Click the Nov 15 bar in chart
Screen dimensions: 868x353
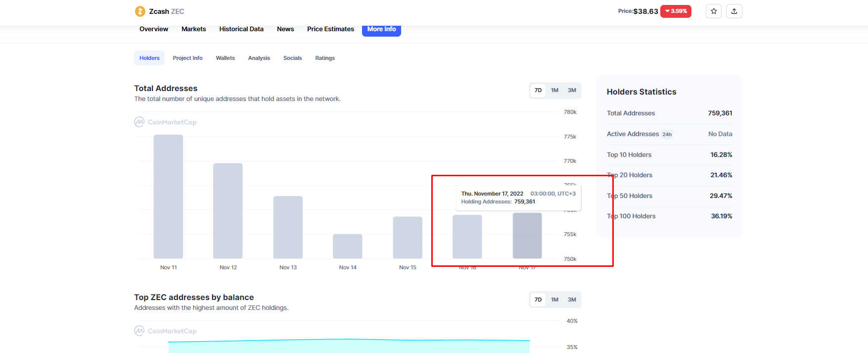[x=408, y=238]
